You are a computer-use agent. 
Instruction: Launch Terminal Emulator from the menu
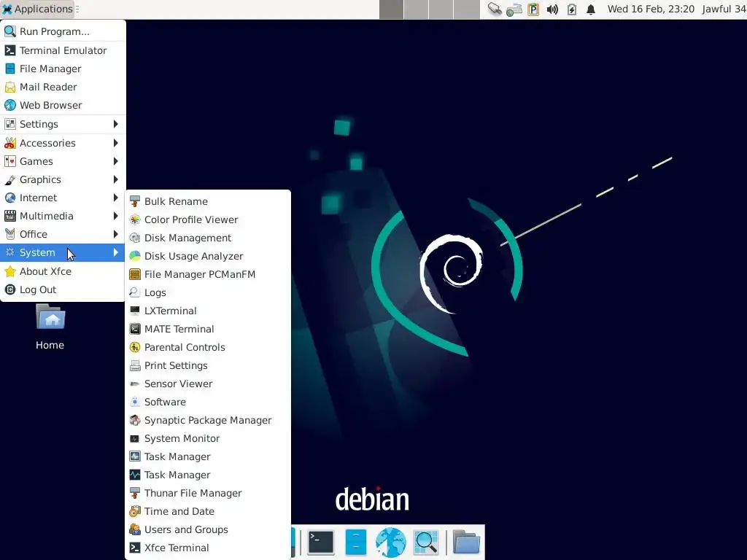click(63, 50)
